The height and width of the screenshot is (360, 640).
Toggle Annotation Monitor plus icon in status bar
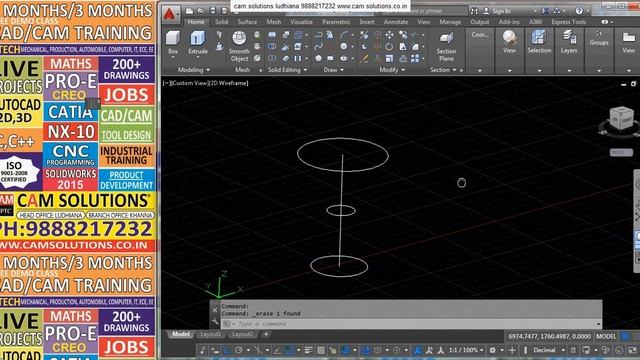tap(512, 350)
